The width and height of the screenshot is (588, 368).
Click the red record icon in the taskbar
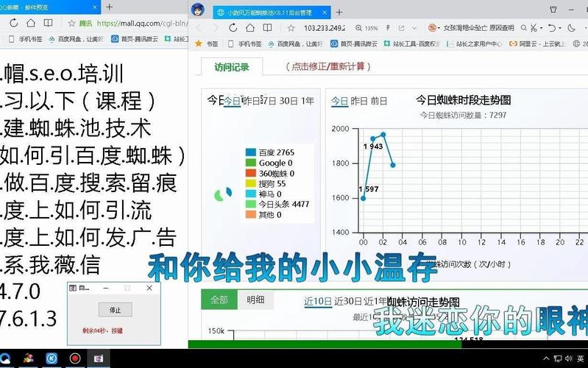point(74,358)
